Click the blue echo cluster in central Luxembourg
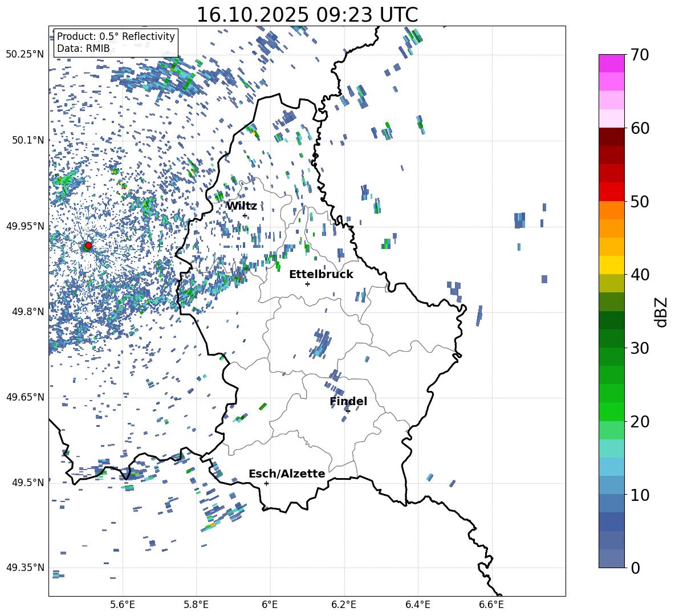The width and height of the screenshot is (675, 616). (322, 343)
